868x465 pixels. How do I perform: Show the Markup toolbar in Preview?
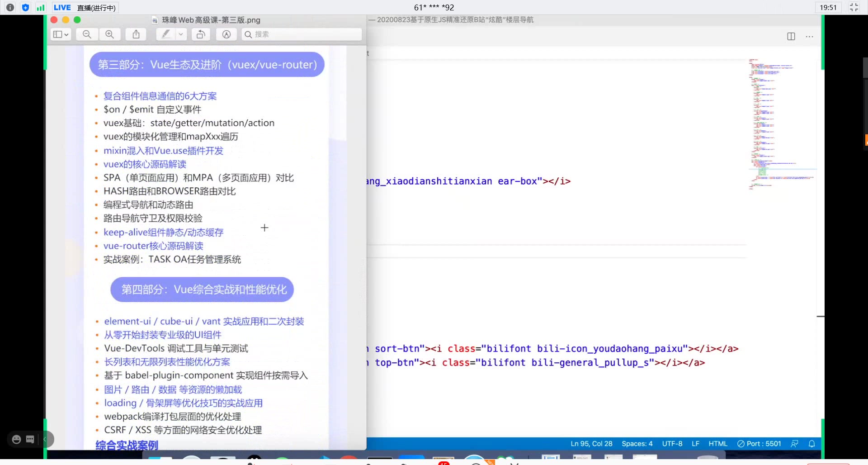point(226,34)
